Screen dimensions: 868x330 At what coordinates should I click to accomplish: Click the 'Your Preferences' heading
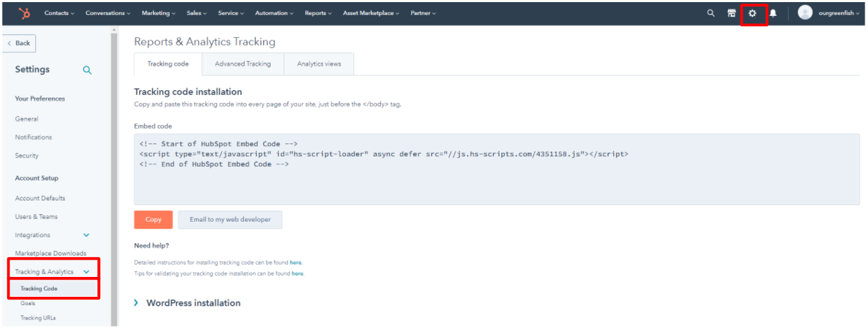click(x=40, y=99)
